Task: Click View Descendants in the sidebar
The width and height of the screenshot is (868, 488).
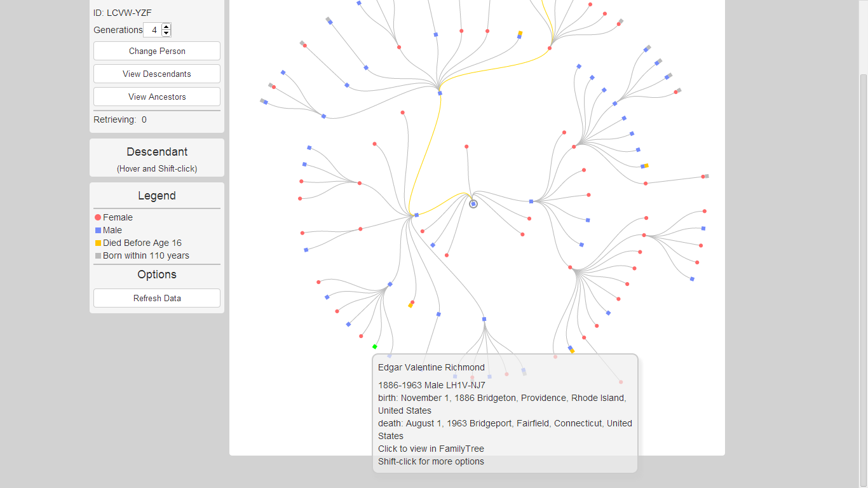Action: pyautogui.click(x=156, y=74)
